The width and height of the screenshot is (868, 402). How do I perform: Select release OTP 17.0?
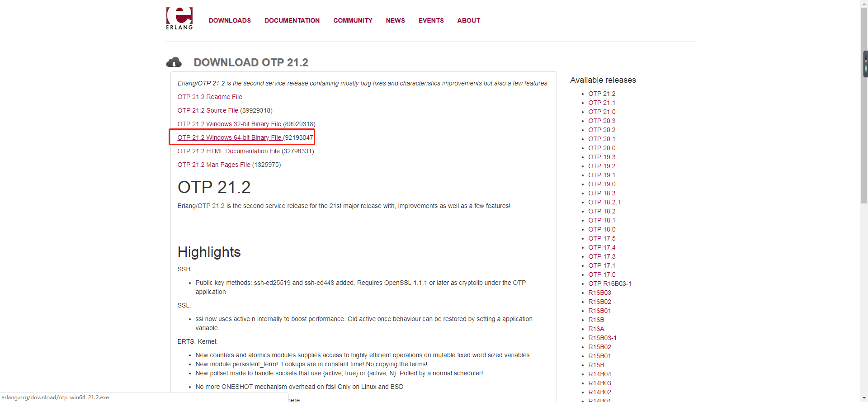[x=602, y=274]
